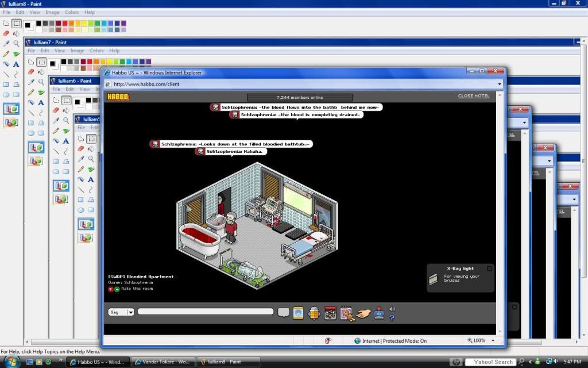Viewport: 588px width, 368px height.
Task: Pick the Pencil tool in lulliam8 Paint
Action: click(6, 53)
